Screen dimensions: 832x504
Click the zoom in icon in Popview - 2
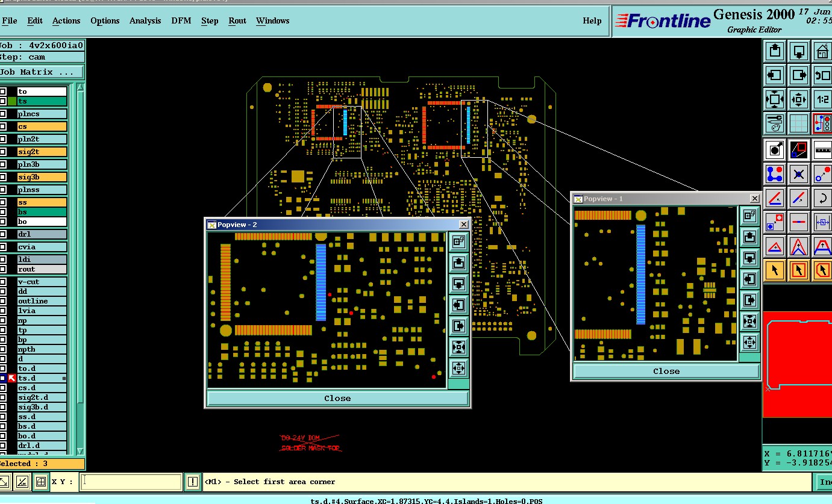click(x=458, y=347)
